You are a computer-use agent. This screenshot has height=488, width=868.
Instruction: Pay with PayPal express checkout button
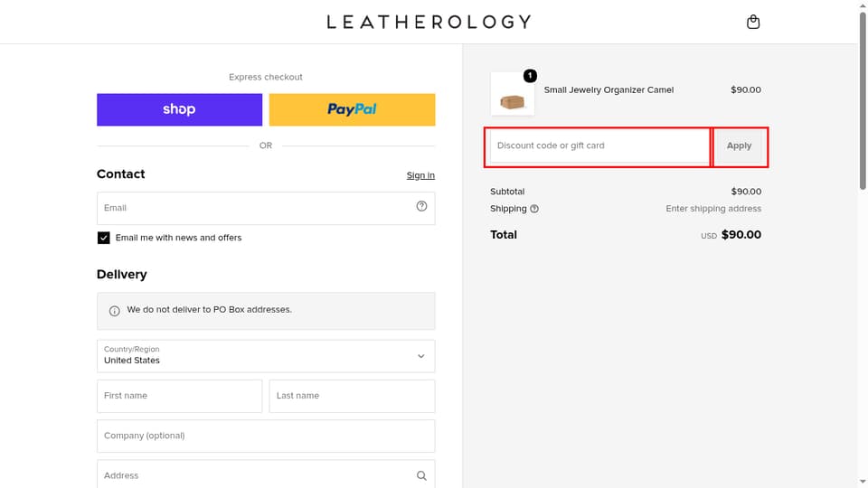(x=352, y=109)
